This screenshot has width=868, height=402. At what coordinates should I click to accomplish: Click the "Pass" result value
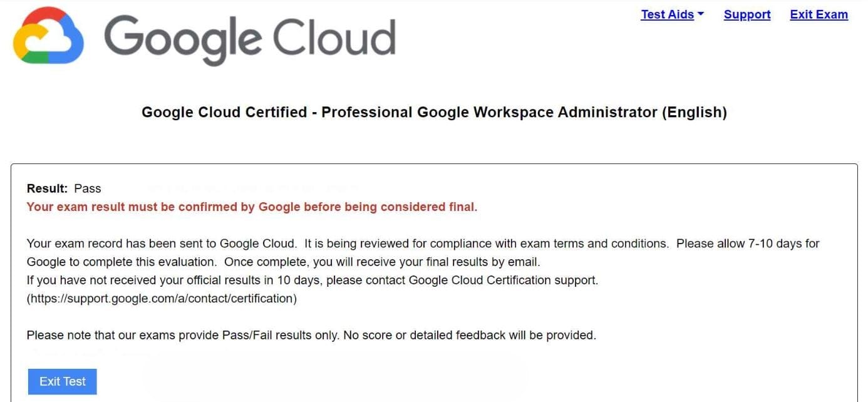(87, 188)
